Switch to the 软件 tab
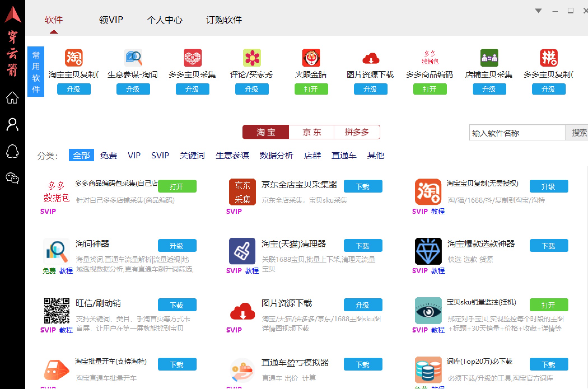 pos(54,20)
